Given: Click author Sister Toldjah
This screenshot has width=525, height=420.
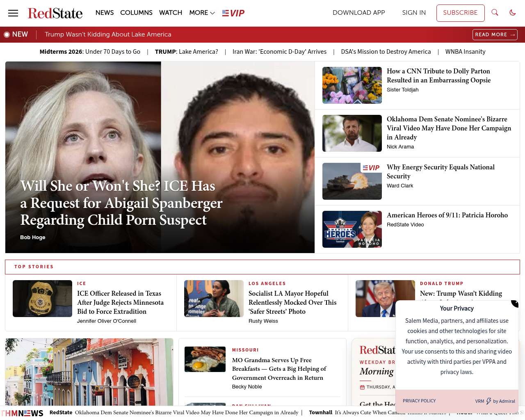Looking at the screenshot, I should coord(403,90).
